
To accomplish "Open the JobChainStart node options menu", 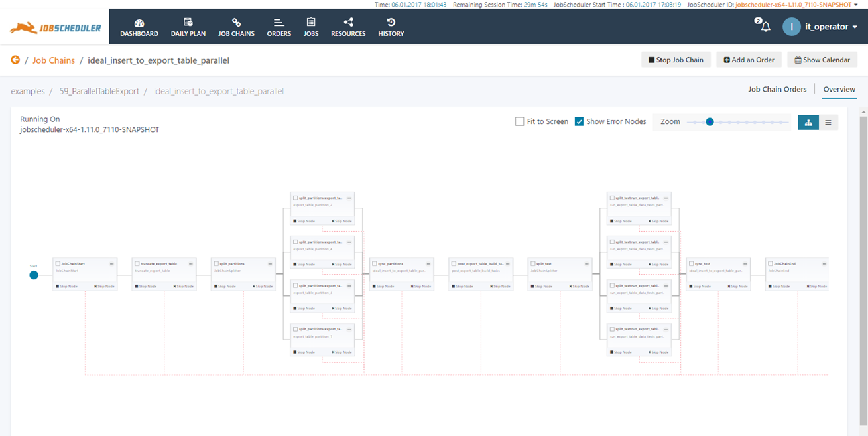I will point(112,263).
